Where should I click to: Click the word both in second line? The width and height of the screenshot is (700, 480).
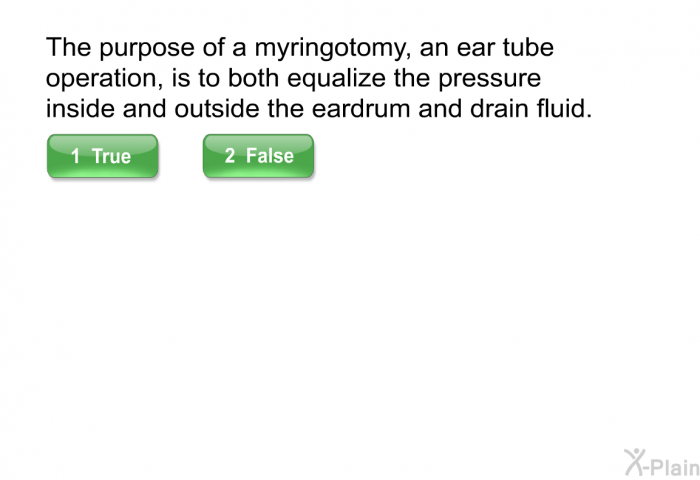point(253,78)
